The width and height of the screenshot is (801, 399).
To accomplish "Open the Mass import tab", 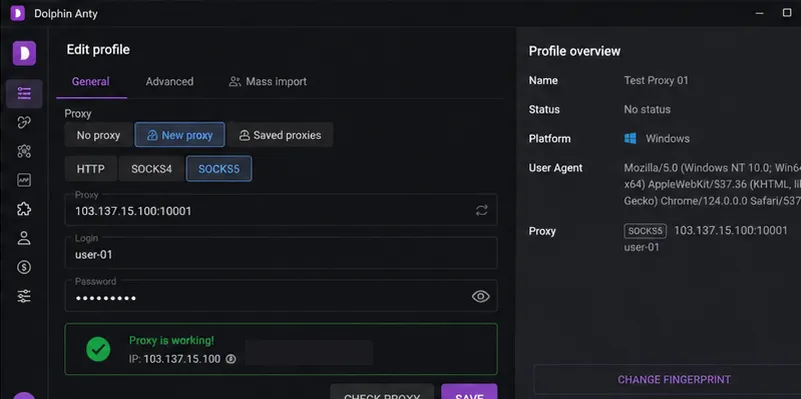I will [x=268, y=82].
